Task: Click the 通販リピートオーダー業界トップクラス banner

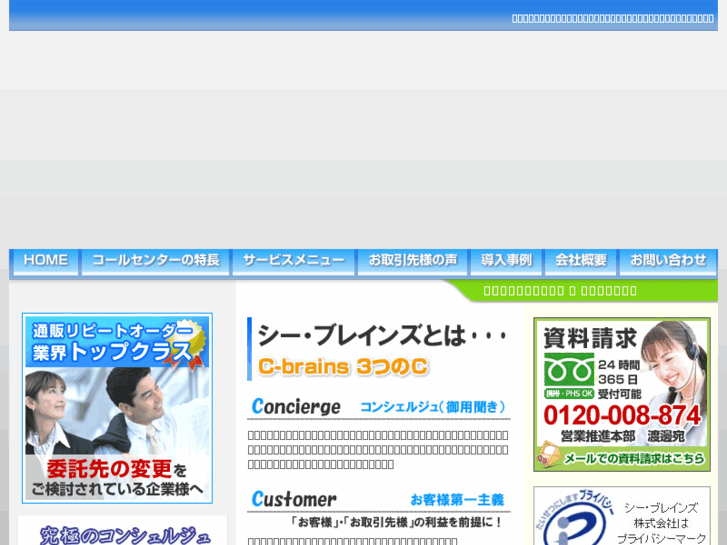Action: tap(117, 408)
